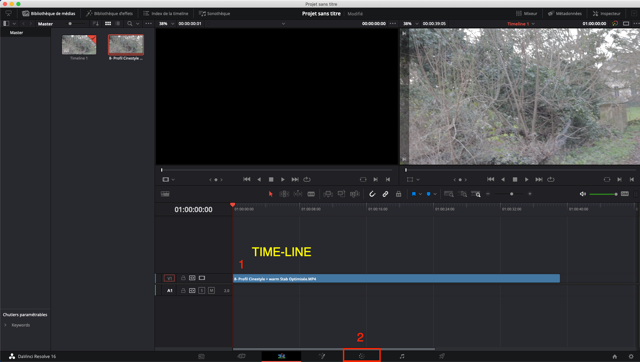Switch to the Color page
This screenshot has height=362, width=640.
[x=362, y=356]
